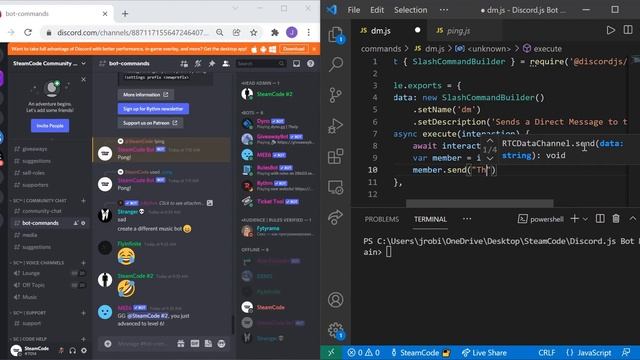
Task: Toggle microphone mute in Discord user panel
Action: coord(61,350)
